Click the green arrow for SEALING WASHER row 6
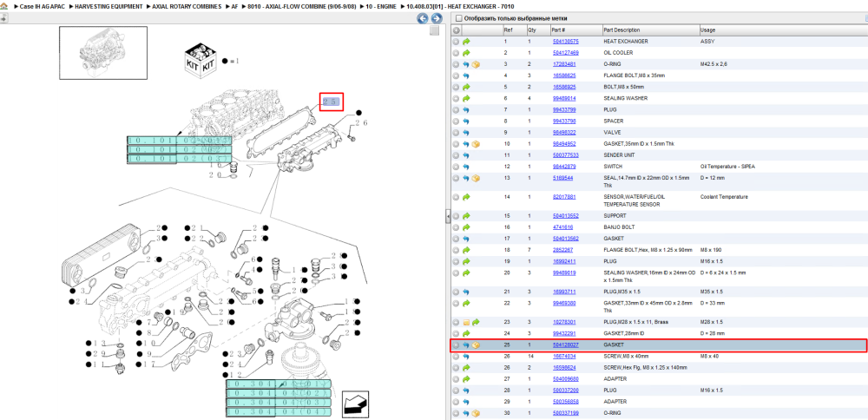Viewport: 868px width, 420px height. [x=466, y=99]
